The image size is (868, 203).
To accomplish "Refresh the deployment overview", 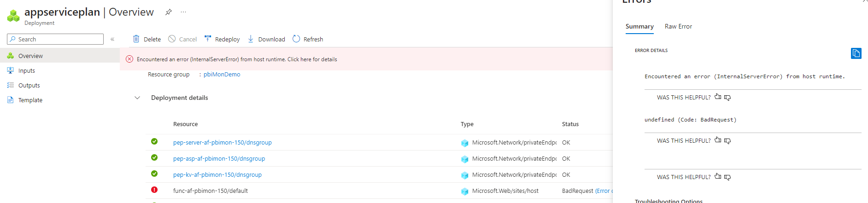I will pyautogui.click(x=308, y=39).
